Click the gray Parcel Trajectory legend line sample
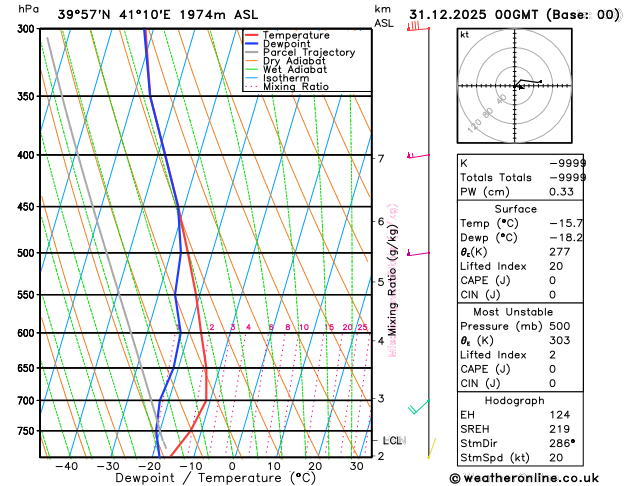Viewport: 629px width, 486px height. click(x=251, y=52)
